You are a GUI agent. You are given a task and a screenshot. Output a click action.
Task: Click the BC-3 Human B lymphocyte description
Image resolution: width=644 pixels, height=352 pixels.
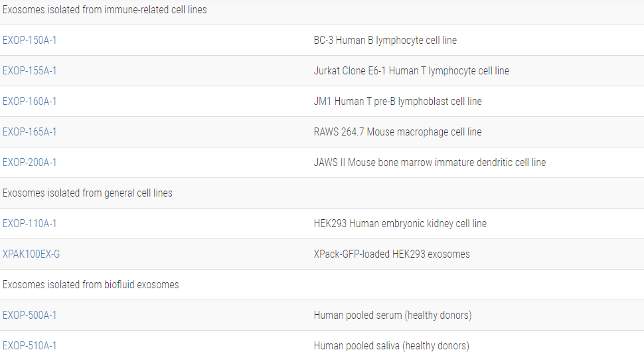tap(385, 41)
